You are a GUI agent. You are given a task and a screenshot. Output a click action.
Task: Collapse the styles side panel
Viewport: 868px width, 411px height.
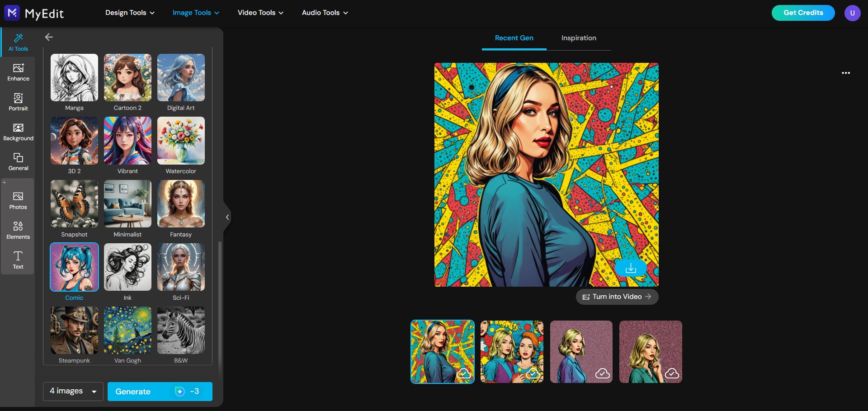[x=226, y=217]
